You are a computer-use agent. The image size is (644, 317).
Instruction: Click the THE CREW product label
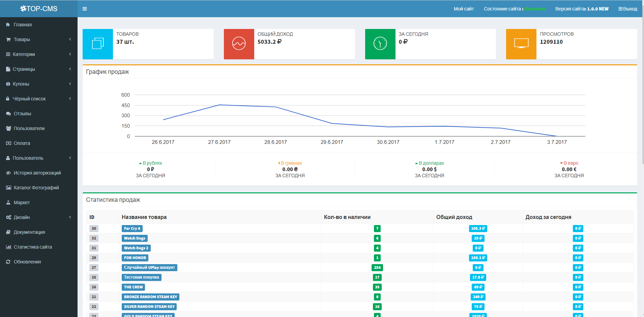(x=134, y=287)
